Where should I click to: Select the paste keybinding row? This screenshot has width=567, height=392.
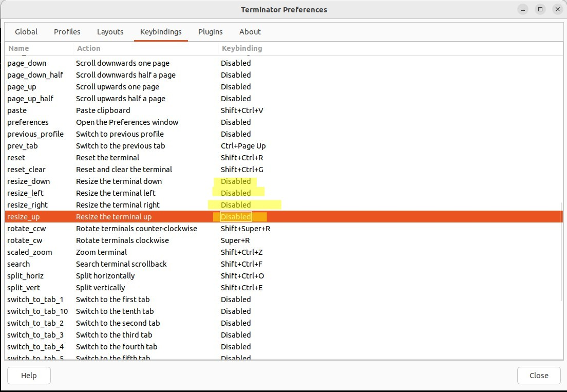(103, 110)
